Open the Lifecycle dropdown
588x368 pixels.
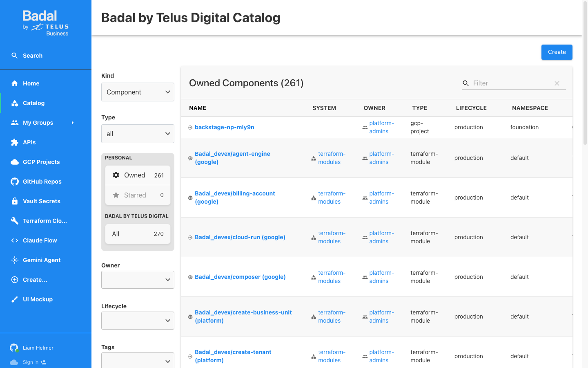point(138,321)
